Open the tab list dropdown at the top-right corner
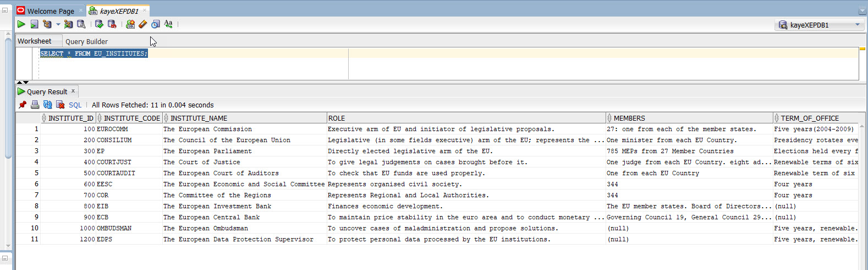The width and height of the screenshot is (868, 270). pyautogui.click(x=862, y=11)
